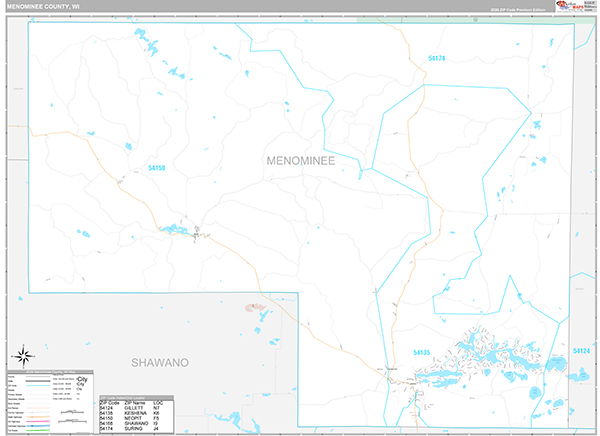The height and width of the screenshot is (436, 600).
Task: Click the 54124 ZIP code label
Action: tap(581, 351)
